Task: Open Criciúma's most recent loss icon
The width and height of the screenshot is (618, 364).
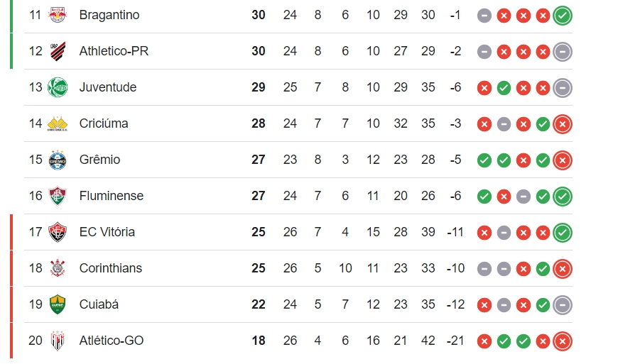Action: click(x=563, y=124)
